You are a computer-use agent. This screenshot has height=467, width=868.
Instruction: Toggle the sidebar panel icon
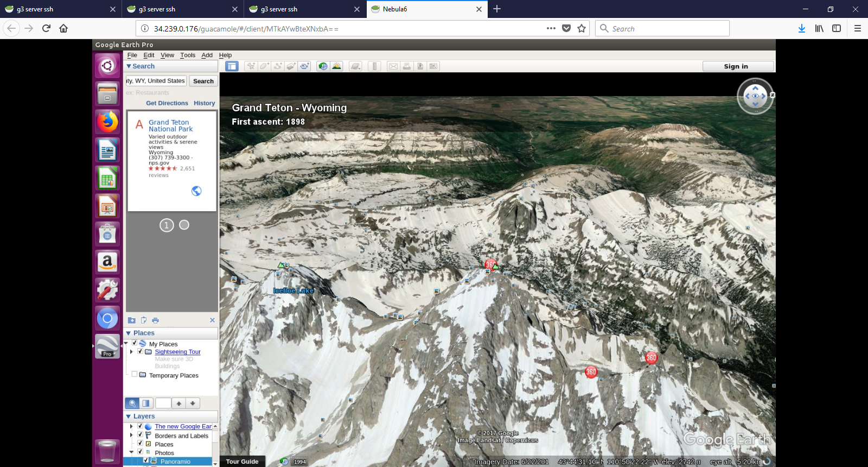232,66
